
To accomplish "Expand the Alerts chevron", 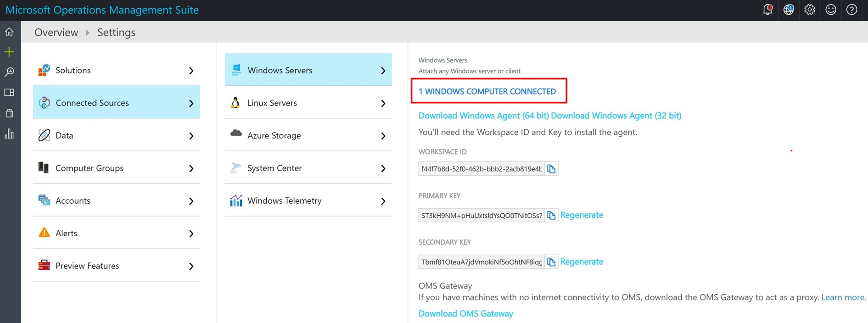I will pos(191,234).
